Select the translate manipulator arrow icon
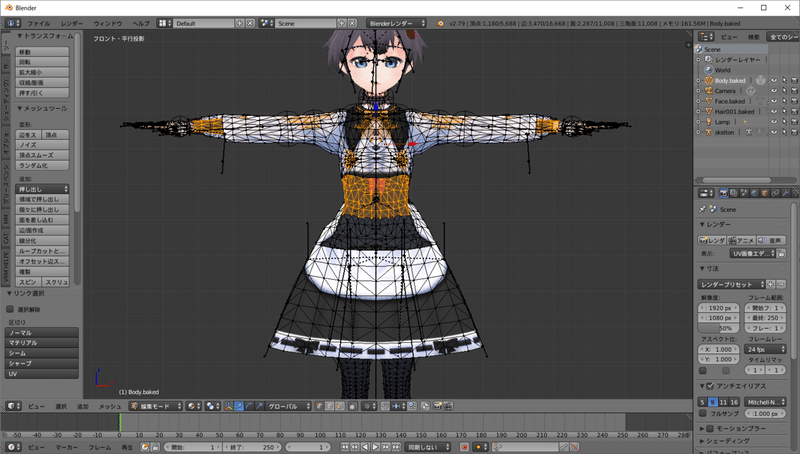The image size is (800, 454). coord(239,406)
